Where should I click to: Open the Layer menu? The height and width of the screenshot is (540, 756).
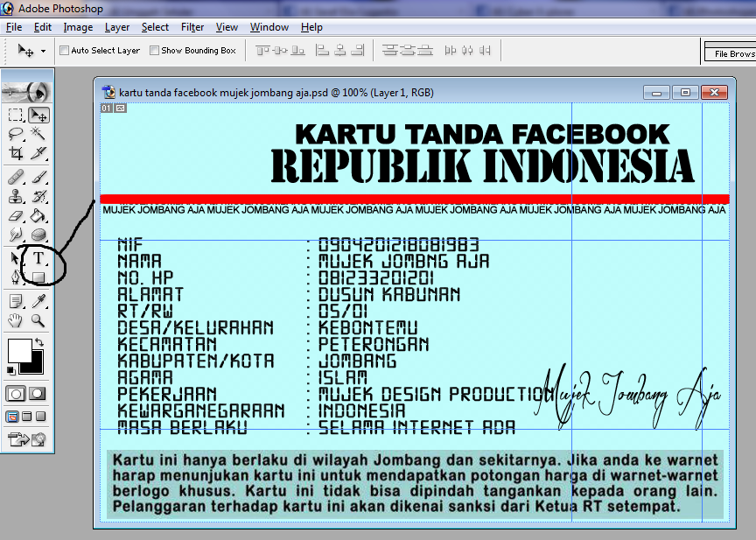[x=117, y=27]
